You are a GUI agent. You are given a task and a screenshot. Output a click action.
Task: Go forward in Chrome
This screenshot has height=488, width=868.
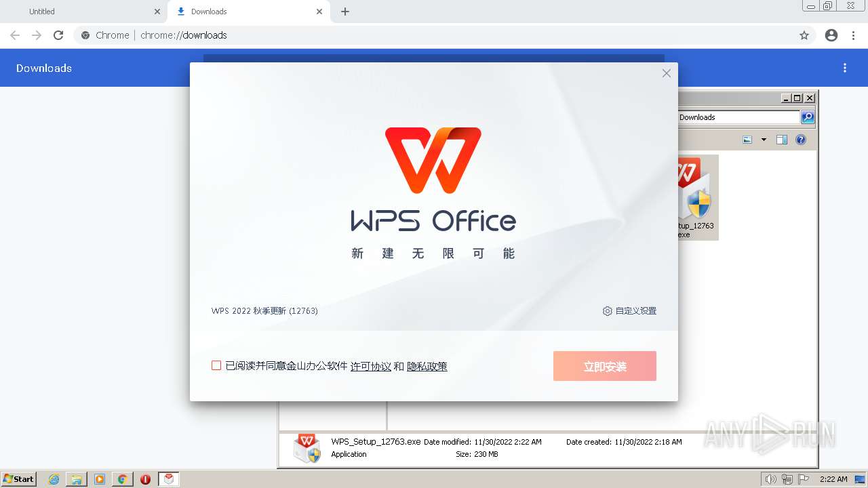pyautogui.click(x=37, y=35)
